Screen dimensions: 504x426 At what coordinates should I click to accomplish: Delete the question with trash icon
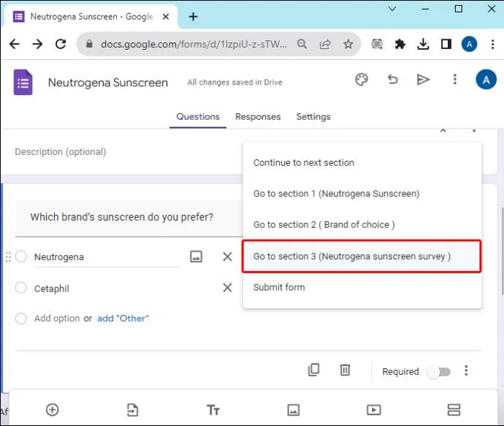click(345, 370)
